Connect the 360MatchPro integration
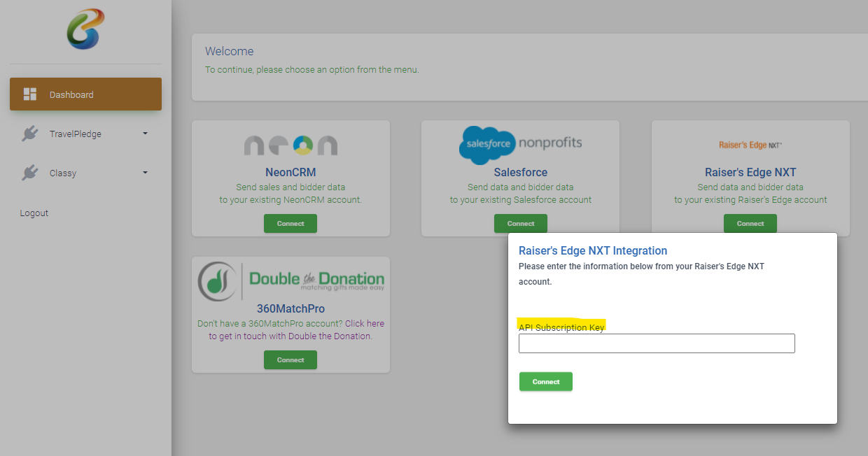Image resolution: width=868 pixels, height=456 pixels. point(290,360)
